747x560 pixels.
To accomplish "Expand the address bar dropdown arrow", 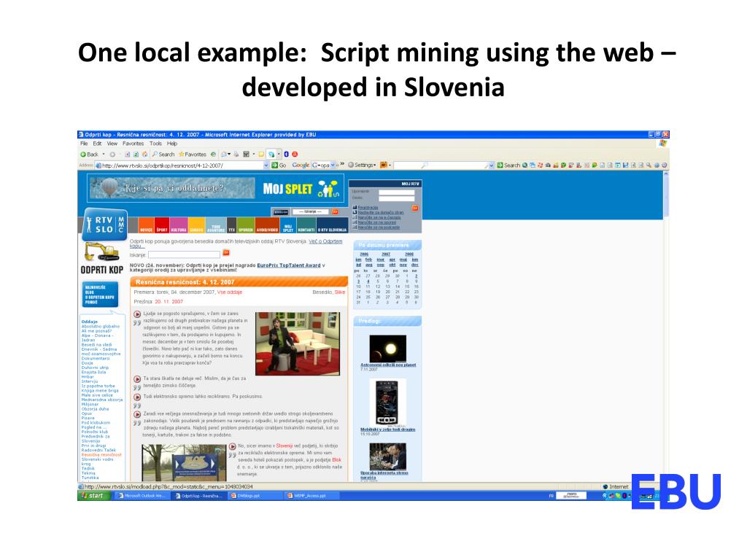I will pos(266,166).
